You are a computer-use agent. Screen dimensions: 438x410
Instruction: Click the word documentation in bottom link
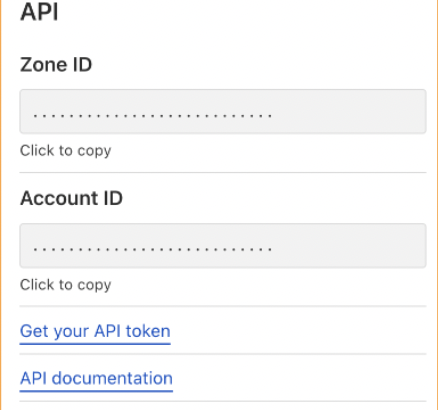pyautogui.click(x=112, y=378)
